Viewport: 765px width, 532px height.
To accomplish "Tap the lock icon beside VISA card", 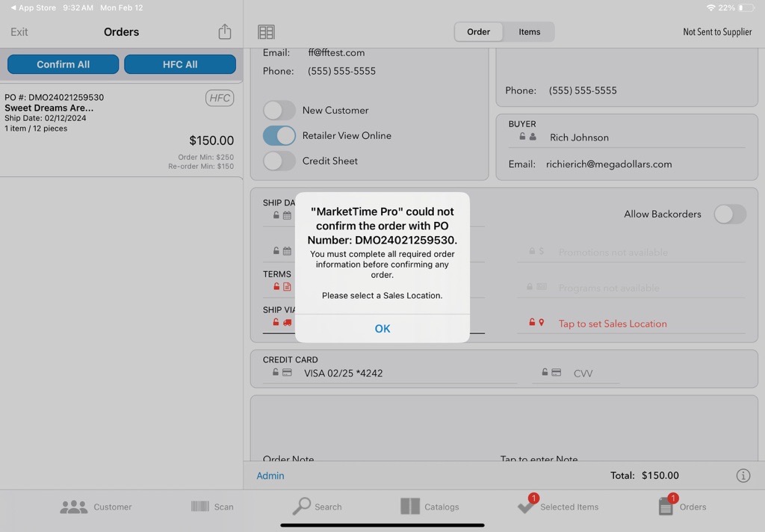I will click(x=276, y=372).
